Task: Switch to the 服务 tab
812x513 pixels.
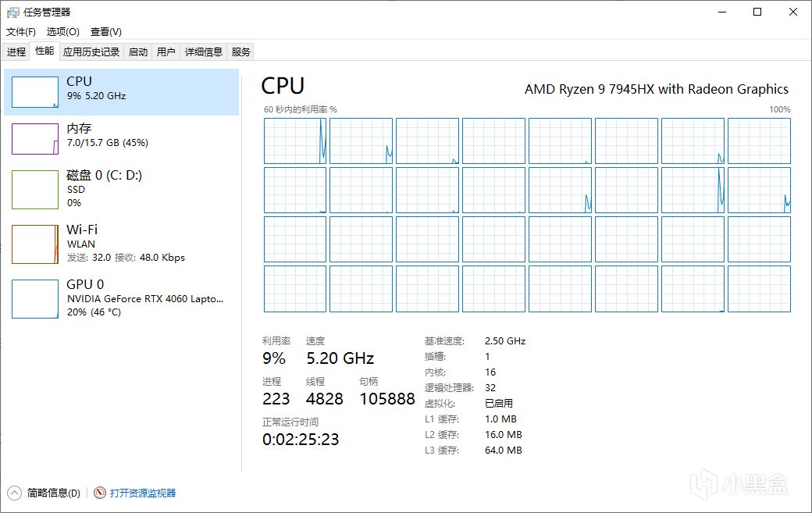Action: pos(241,52)
